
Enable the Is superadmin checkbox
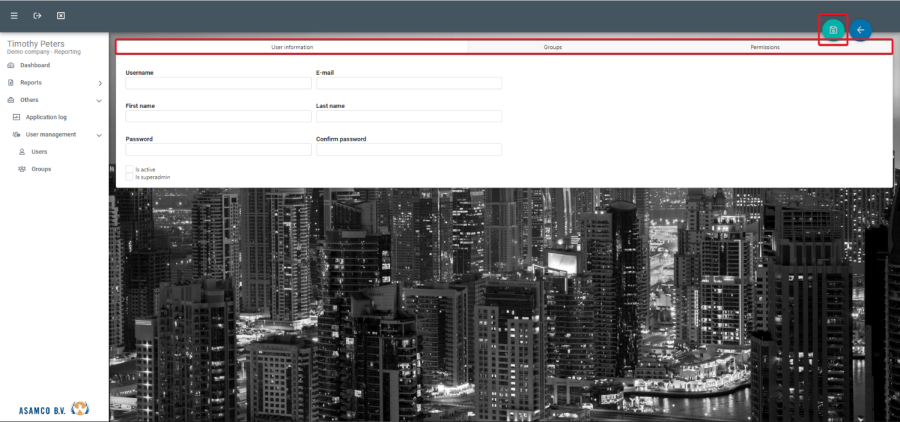[129, 177]
